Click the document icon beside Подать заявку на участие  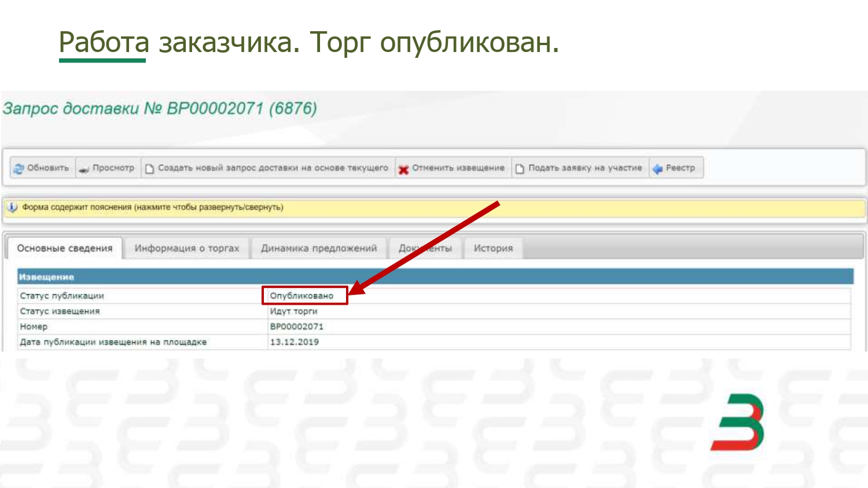click(520, 168)
